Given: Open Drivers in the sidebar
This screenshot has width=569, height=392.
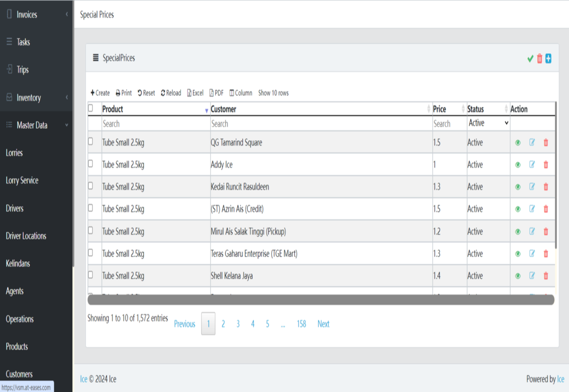Looking at the screenshot, I should point(15,208).
